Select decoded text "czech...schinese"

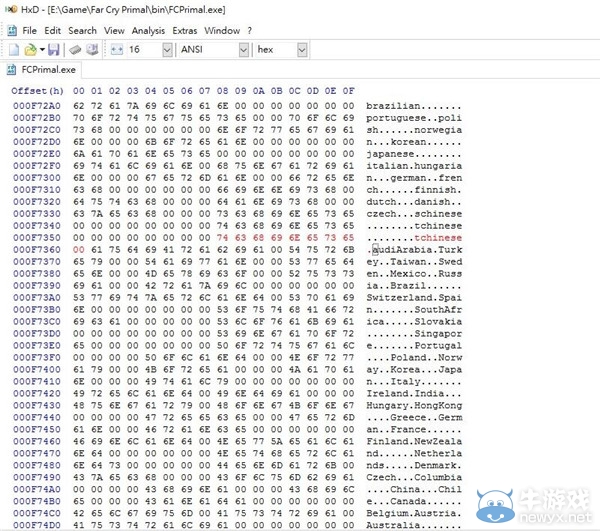coord(414,214)
